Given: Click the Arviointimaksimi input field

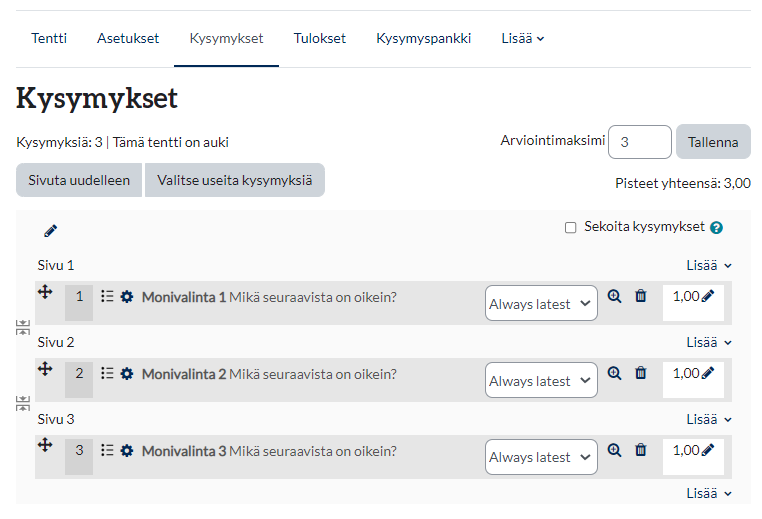Looking at the screenshot, I should (x=639, y=142).
